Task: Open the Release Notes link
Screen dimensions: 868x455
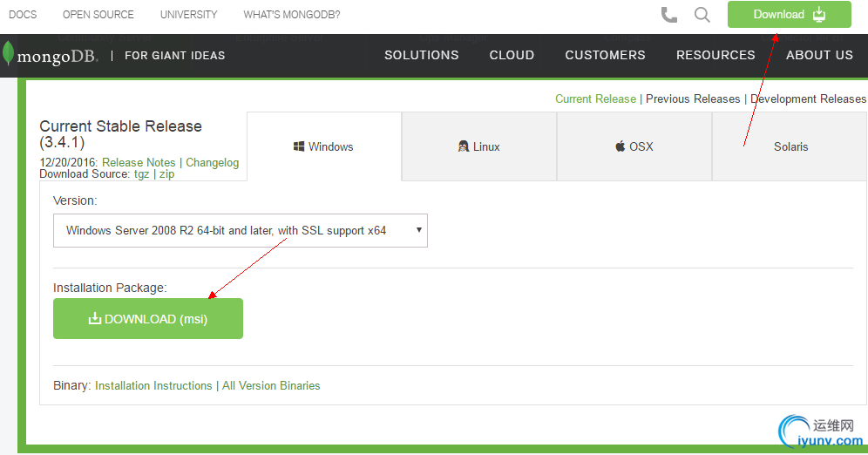Action: [139, 162]
